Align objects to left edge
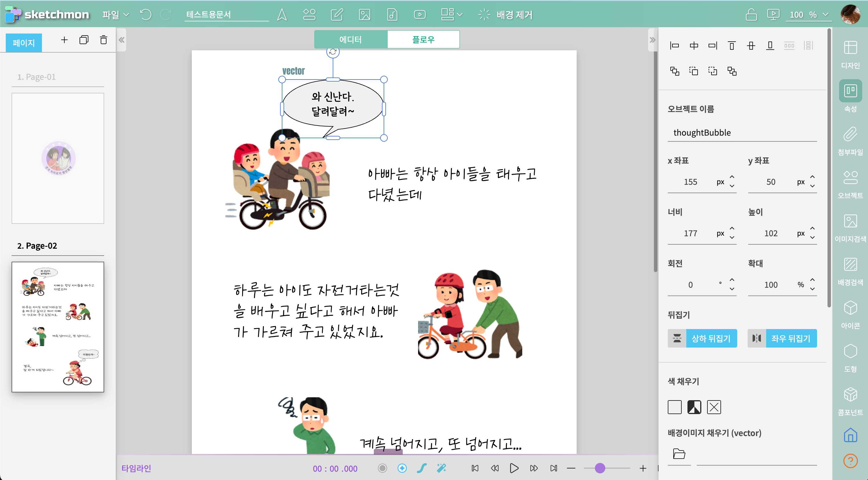This screenshot has width=868, height=480. coord(674,45)
